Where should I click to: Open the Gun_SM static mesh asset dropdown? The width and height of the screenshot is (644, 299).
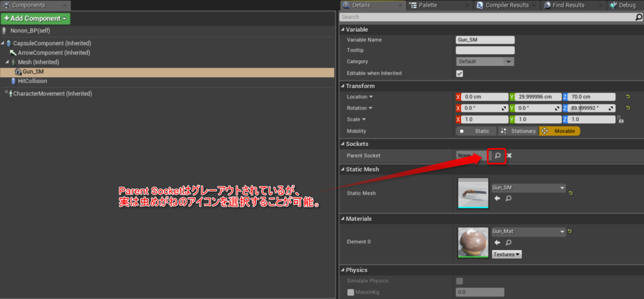(528, 188)
